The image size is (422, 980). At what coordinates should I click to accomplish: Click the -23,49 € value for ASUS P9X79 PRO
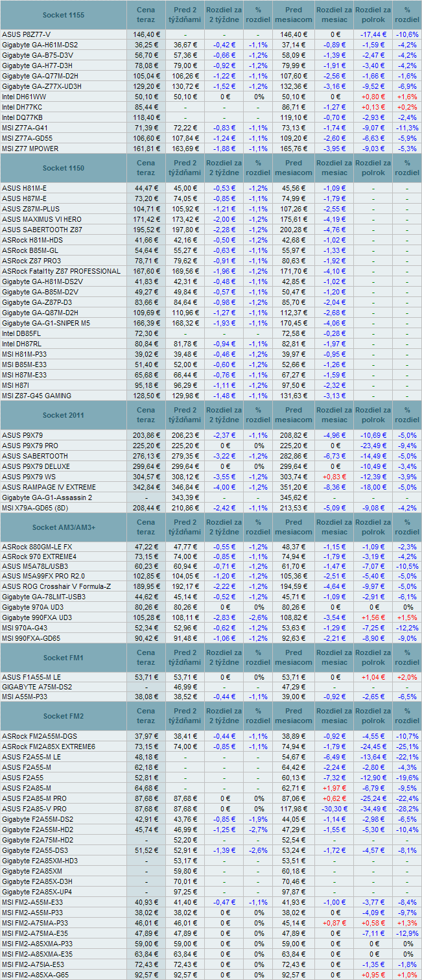coord(373,446)
